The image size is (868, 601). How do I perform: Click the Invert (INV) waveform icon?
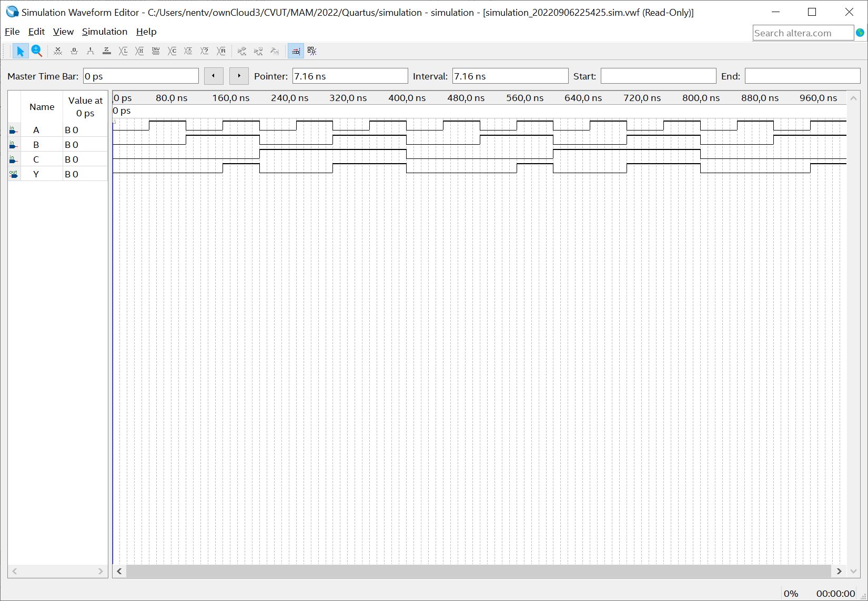coord(156,51)
